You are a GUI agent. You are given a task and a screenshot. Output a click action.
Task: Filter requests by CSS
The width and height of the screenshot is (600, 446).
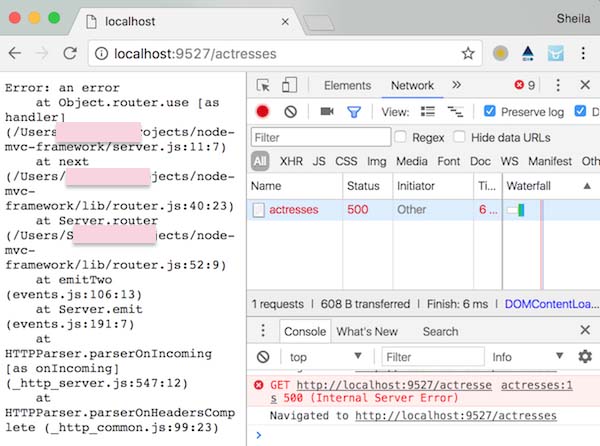click(x=346, y=161)
